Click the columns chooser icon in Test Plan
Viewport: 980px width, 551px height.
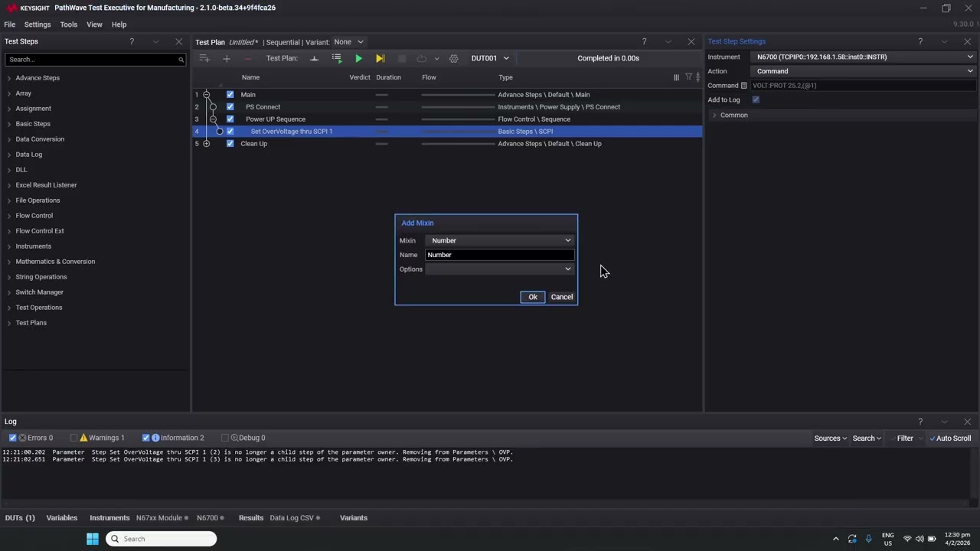click(676, 77)
